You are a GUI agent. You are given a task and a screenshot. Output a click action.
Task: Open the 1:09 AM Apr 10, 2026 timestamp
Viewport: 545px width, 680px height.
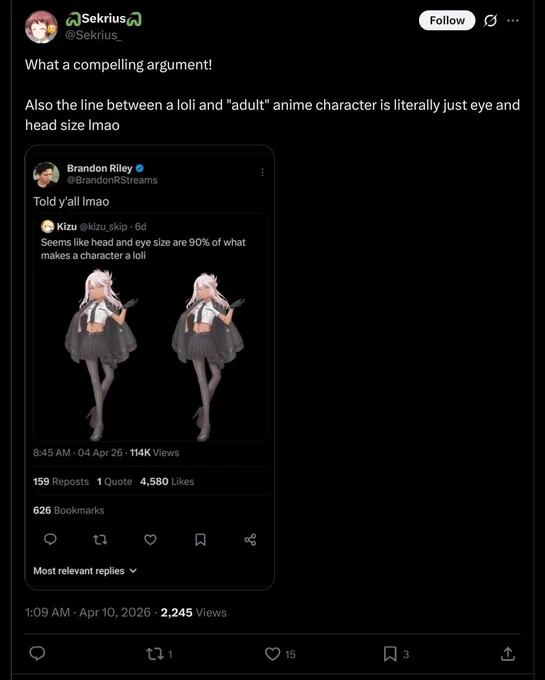pos(88,612)
